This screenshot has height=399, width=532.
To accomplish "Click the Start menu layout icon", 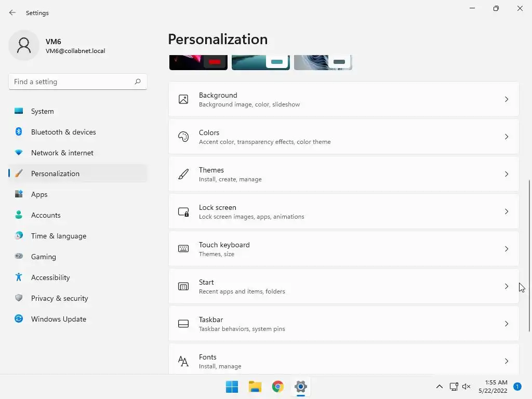I will [183, 286].
